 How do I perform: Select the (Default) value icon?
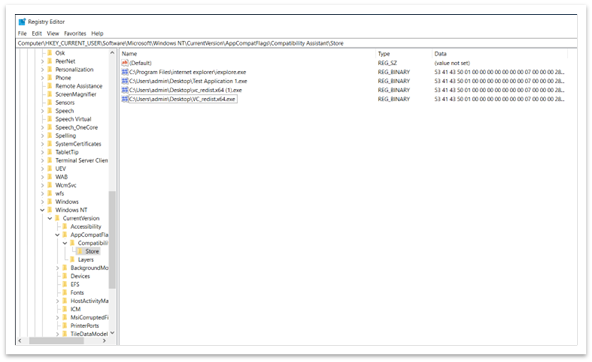point(125,63)
